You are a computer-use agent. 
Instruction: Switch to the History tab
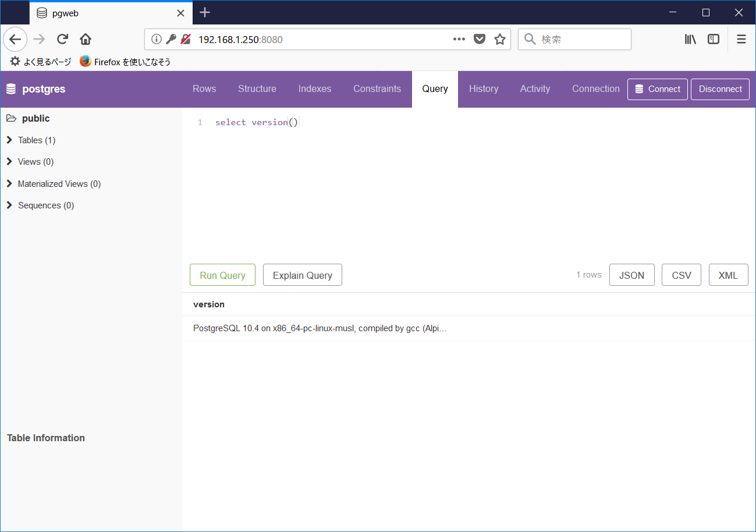coord(484,88)
